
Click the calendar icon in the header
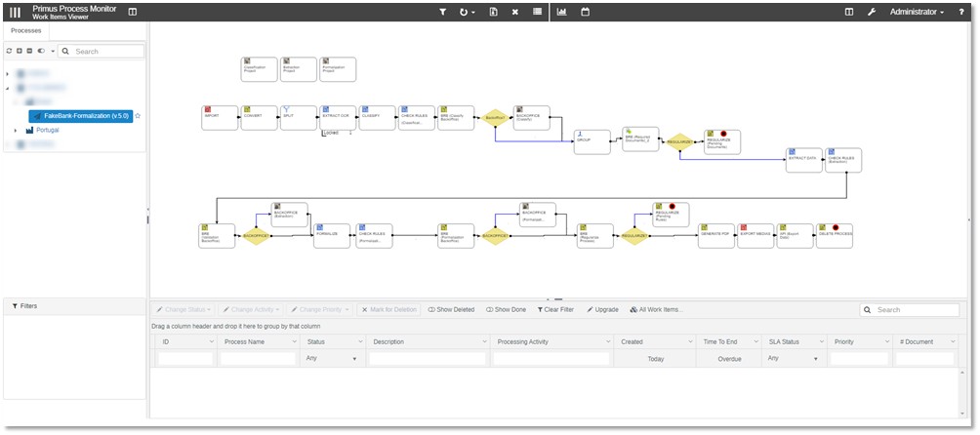585,12
